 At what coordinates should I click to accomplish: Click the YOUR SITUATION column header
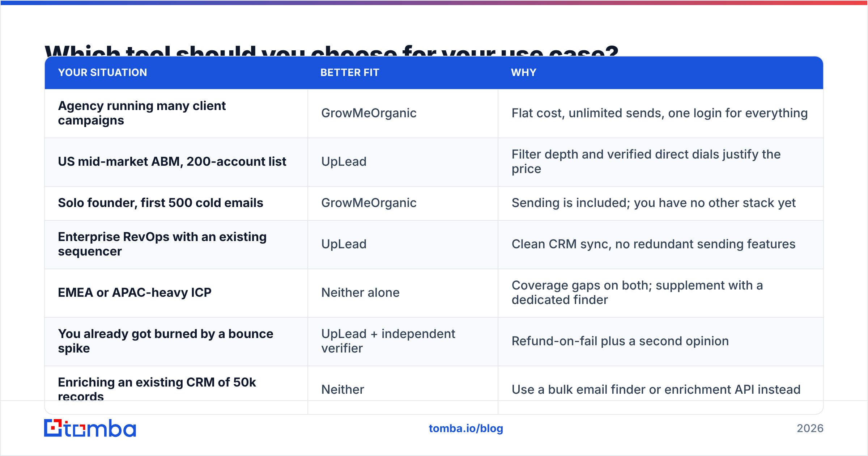(103, 73)
